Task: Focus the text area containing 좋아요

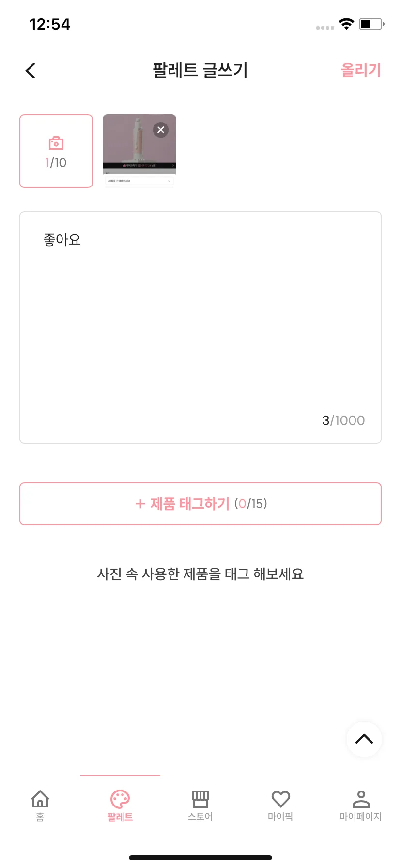Action: (200, 327)
